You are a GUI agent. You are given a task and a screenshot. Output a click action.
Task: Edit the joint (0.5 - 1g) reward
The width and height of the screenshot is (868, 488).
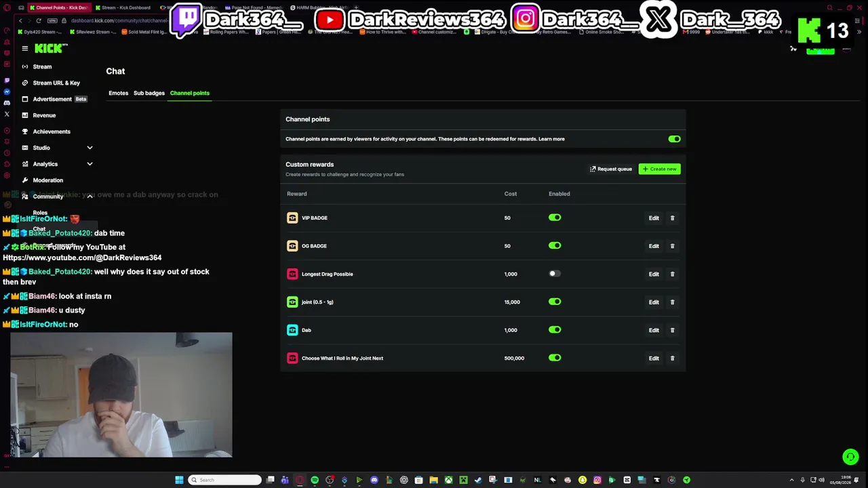(x=654, y=302)
